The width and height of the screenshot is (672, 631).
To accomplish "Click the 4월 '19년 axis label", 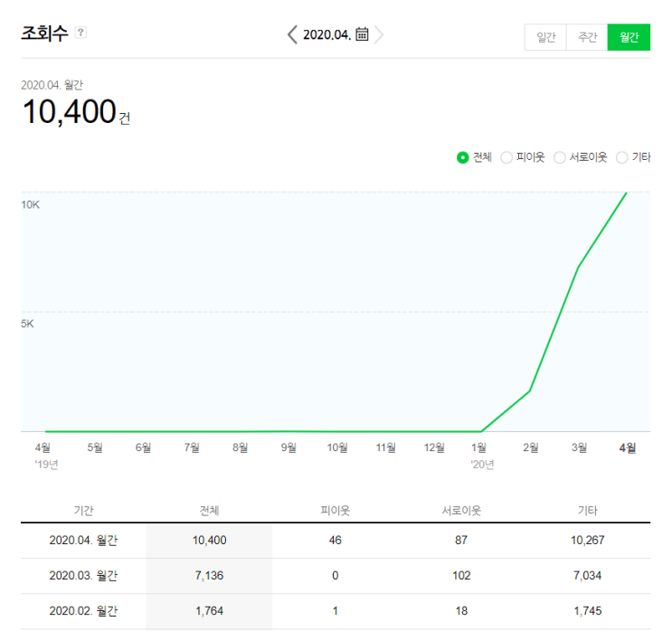I will (x=46, y=456).
